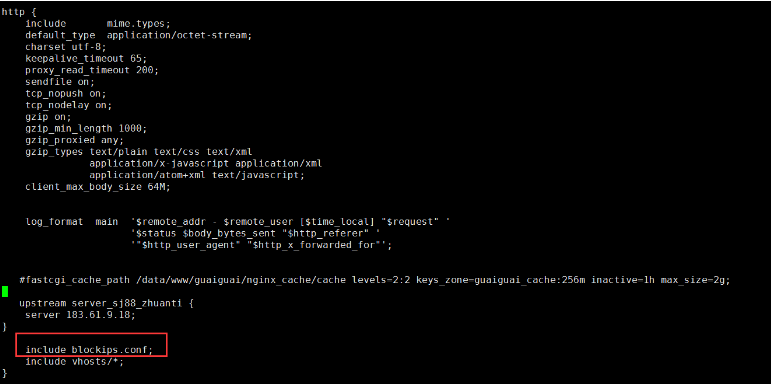Click the highlighted include blockips.conf line
The image size is (771, 384).
pos(89,350)
